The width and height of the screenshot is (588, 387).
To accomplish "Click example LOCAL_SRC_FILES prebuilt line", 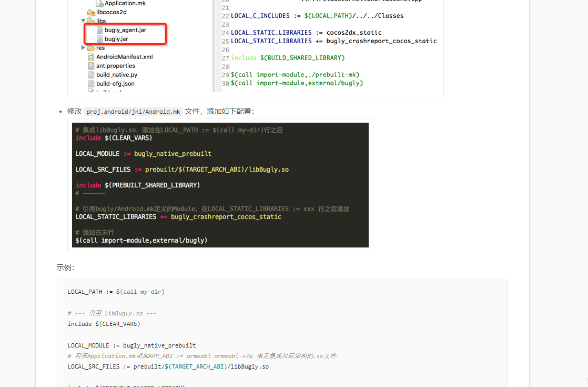I will [168, 366].
